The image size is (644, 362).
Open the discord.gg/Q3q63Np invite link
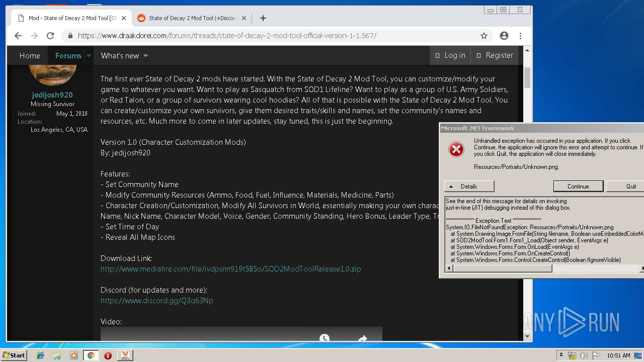156,301
